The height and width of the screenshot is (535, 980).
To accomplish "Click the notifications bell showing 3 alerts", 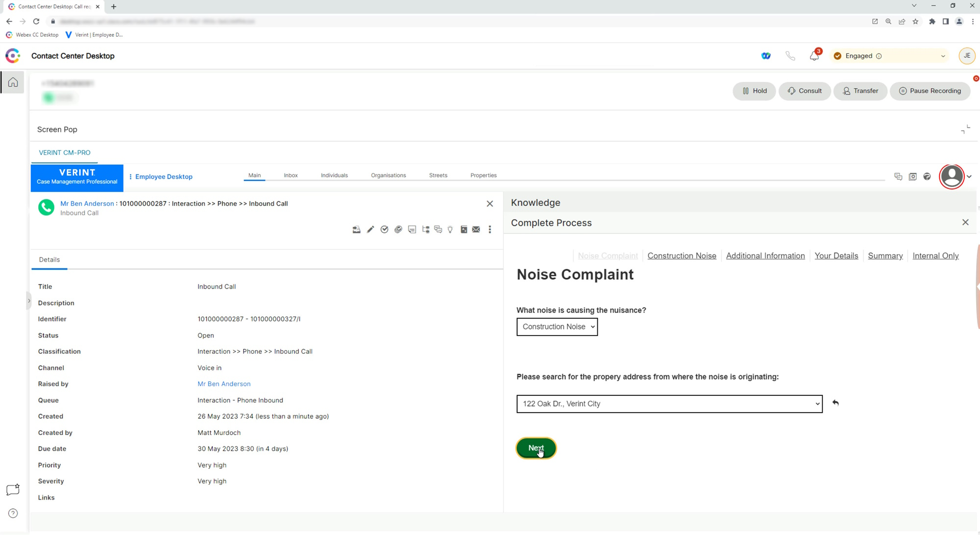I will pyautogui.click(x=813, y=55).
